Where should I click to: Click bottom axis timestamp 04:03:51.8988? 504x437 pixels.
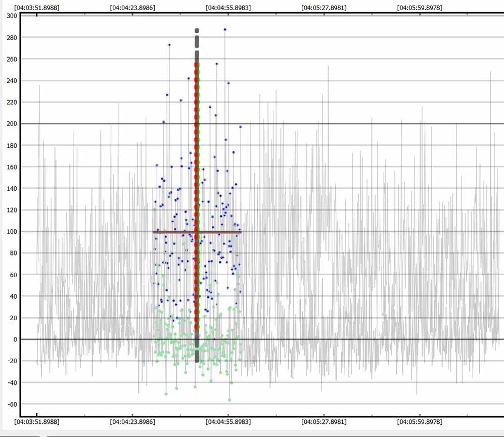tap(36, 422)
